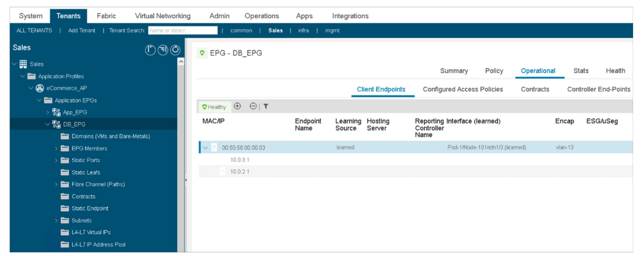Click the middle circular icon in Sales header
This screenshot has width=644, height=256.
[x=163, y=50]
